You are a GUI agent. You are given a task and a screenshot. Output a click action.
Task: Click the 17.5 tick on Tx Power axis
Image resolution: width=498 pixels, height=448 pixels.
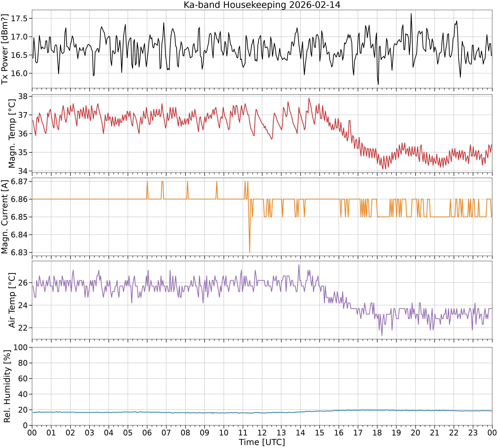coord(20,18)
